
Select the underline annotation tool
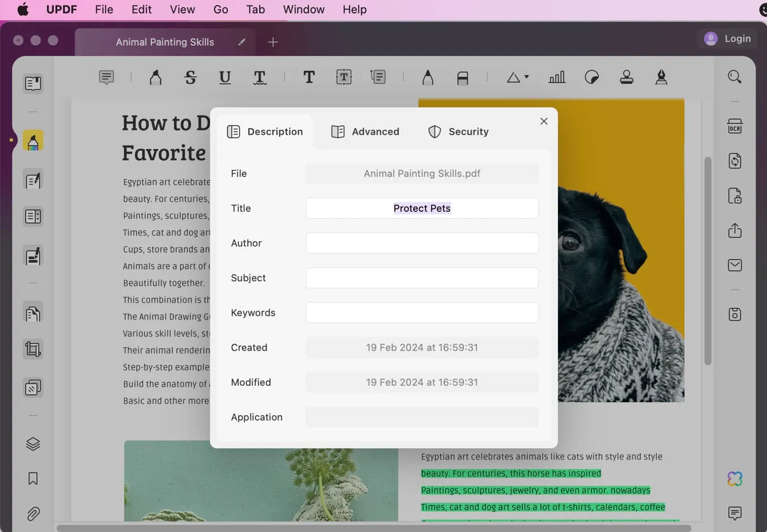point(225,77)
